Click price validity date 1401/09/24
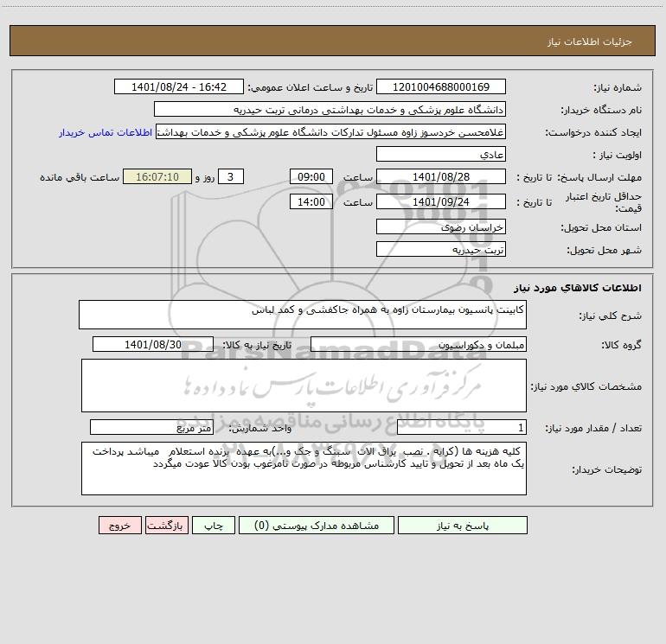The height and width of the screenshot is (644, 666). coord(441,201)
